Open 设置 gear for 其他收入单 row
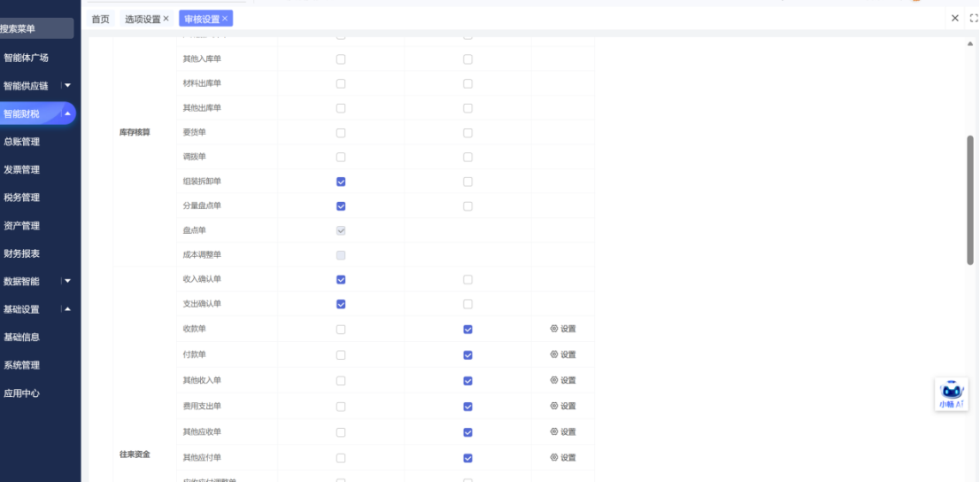The height and width of the screenshot is (482, 980). [562, 380]
